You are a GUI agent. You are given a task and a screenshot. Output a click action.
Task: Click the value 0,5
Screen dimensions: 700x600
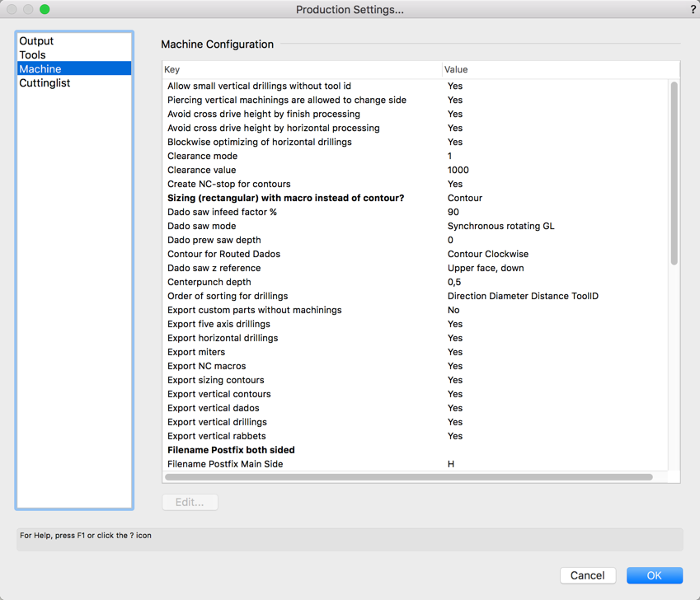click(454, 282)
